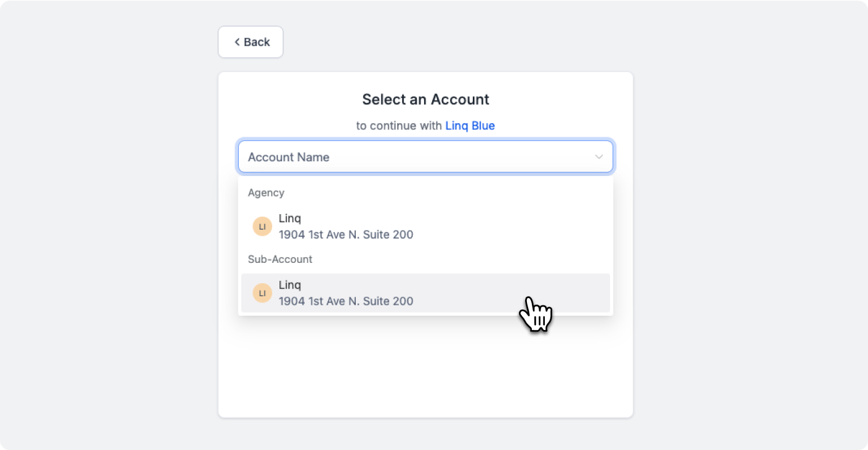Select the Linq account under Sub-Account

pyautogui.click(x=425, y=293)
